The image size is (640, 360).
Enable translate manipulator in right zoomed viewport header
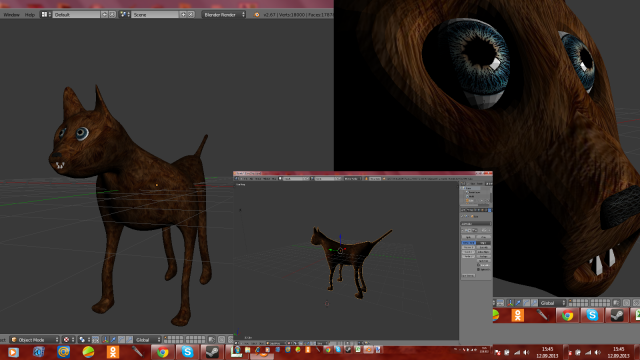pos(518,303)
